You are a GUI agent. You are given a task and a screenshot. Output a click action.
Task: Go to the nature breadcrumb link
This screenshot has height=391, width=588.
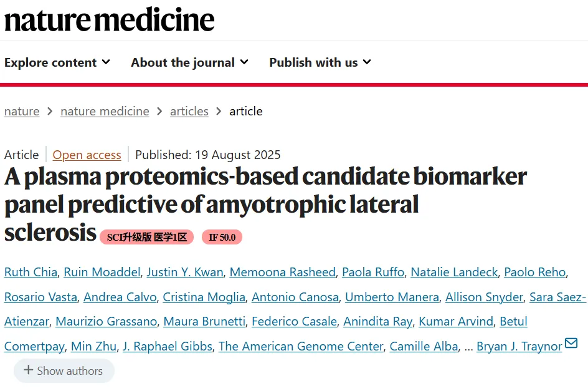[22, 111]
